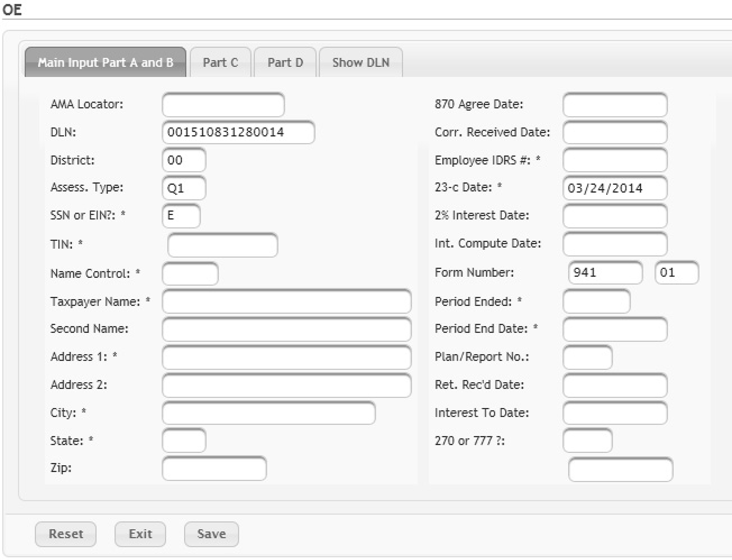Screen dimensions: 732x560
Task: Focus the Employee IDRS # field
Action: [x=615, y=160]
